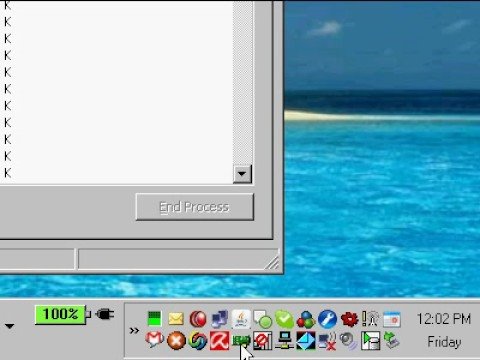
Task: Click the 12:02 PM clock
Action: coord(443,319)
